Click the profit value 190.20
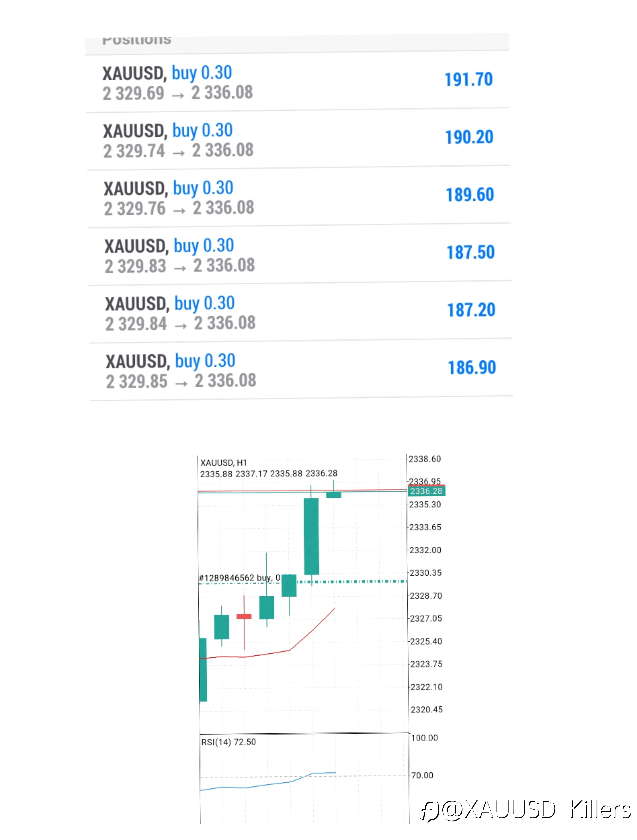The width and height of the screenshot is (637, 840). pos(469,137)
